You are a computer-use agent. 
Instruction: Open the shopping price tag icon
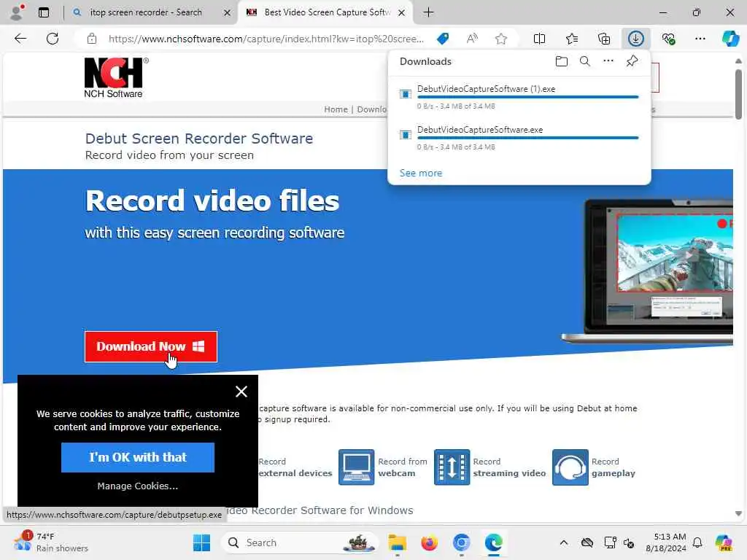click(443, 39)
